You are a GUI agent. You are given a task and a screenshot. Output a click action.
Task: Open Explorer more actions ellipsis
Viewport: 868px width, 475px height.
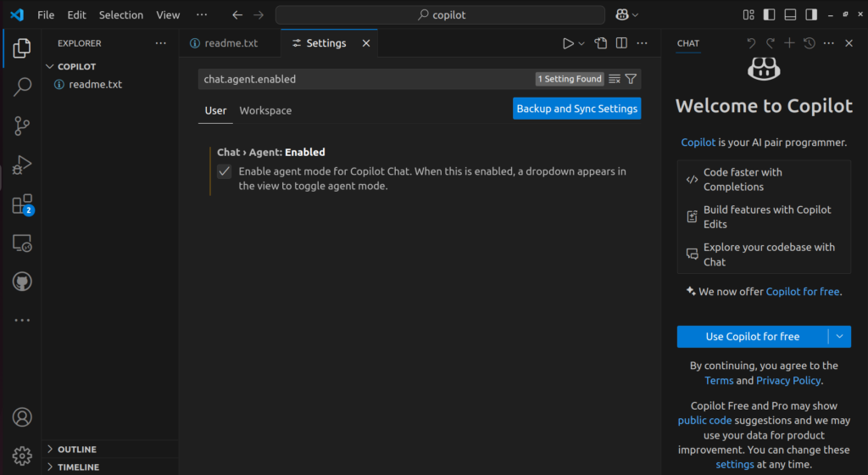coord(160,43)
